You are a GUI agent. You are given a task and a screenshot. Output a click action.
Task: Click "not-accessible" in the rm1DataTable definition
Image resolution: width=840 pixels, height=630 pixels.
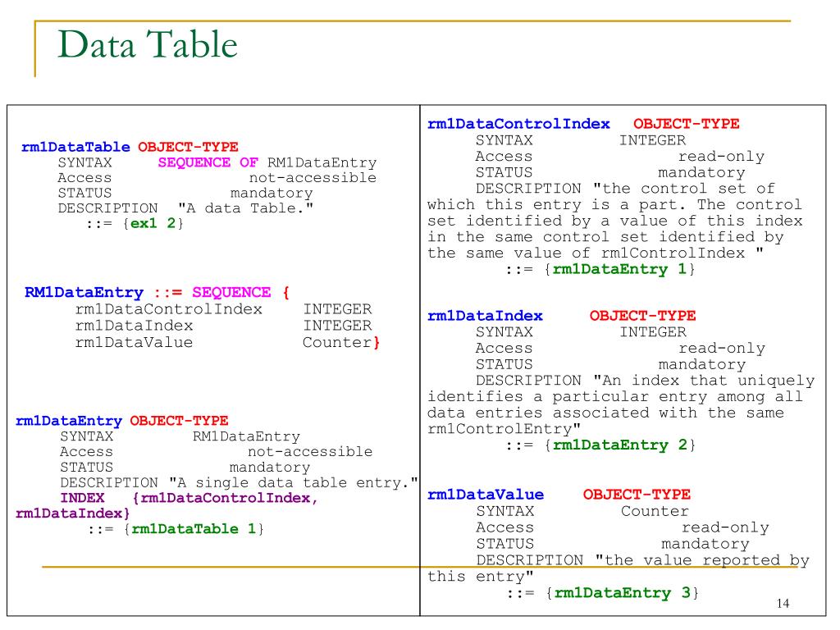(313, 177)
